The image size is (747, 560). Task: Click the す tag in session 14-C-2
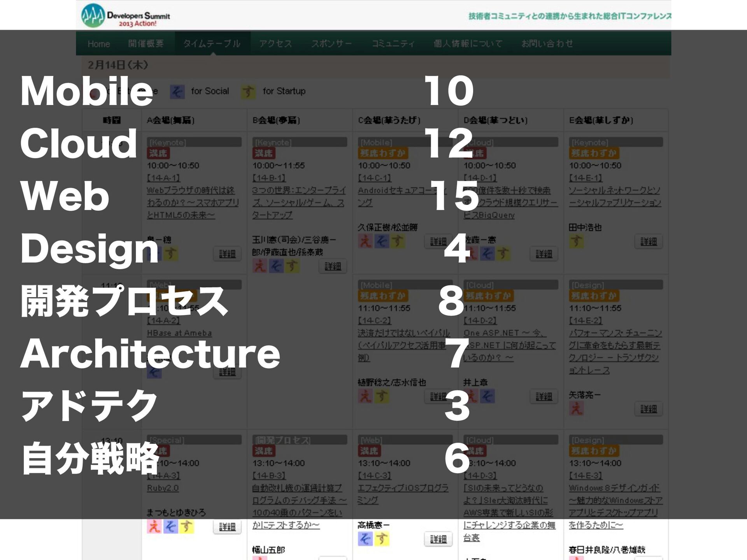[381, 396]
